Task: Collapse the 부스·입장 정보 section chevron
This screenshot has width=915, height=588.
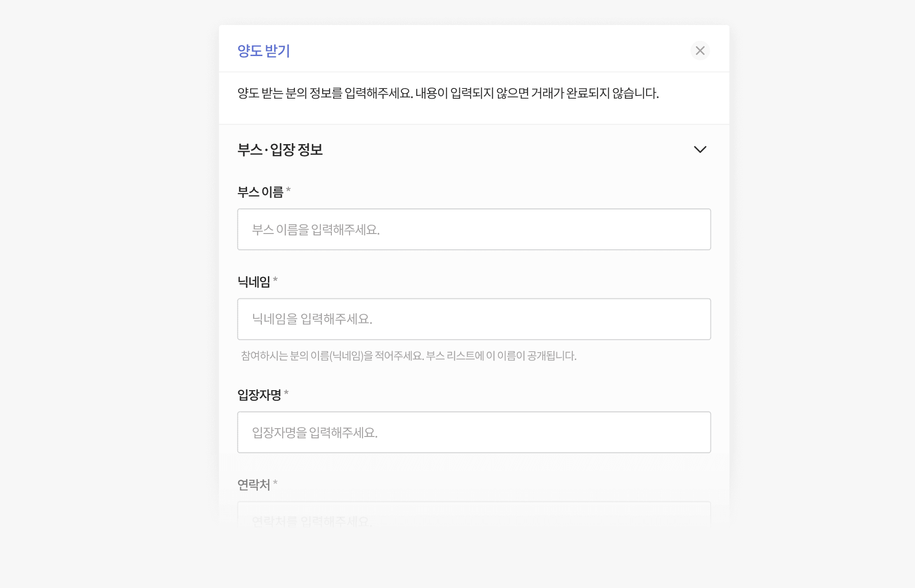Action: pos(700,149)
